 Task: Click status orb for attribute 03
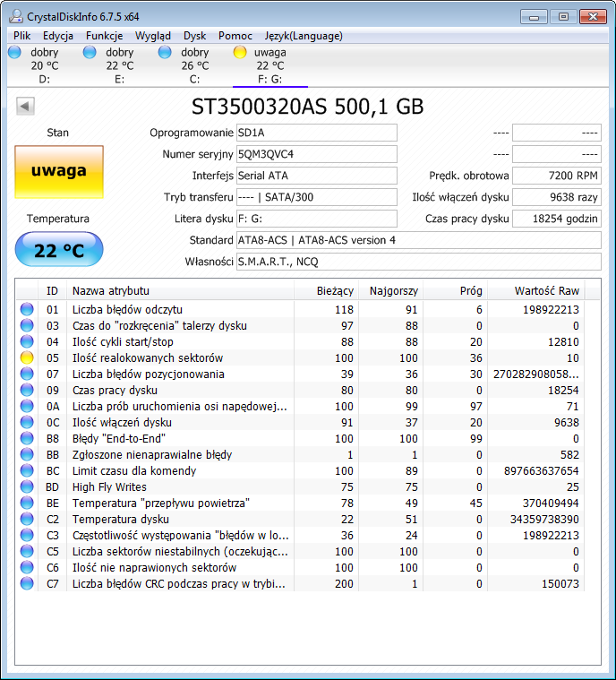(x=27, y=325)
